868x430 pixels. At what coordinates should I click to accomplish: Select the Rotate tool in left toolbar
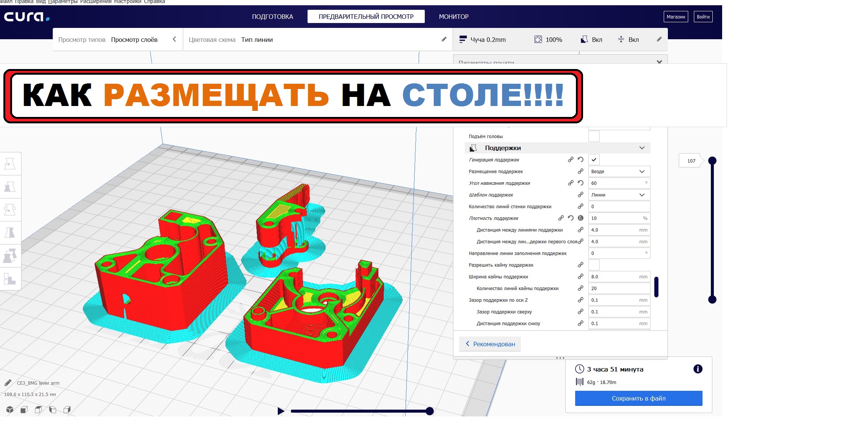coord(10,210)
